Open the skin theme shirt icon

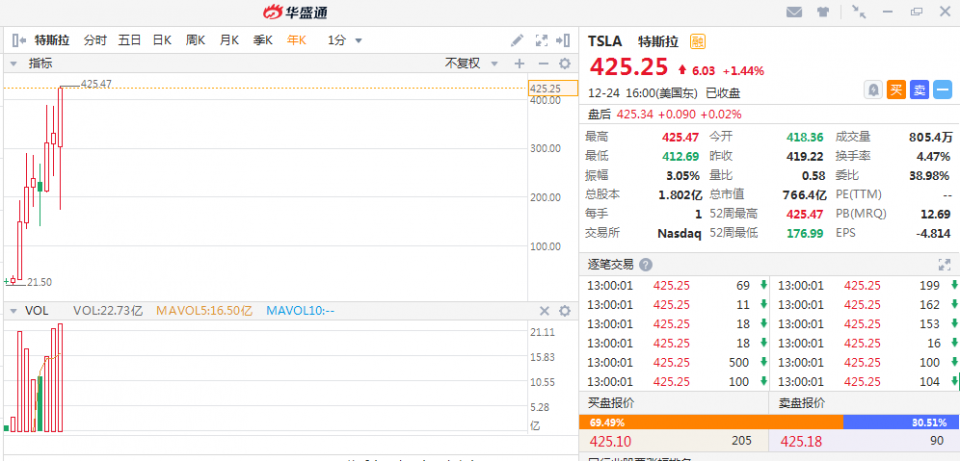[823, 12]
